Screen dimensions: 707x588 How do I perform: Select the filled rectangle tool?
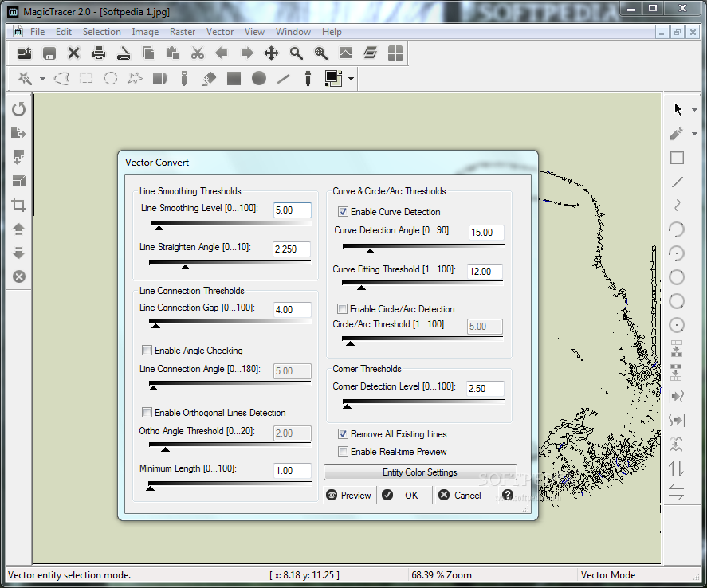234,78
